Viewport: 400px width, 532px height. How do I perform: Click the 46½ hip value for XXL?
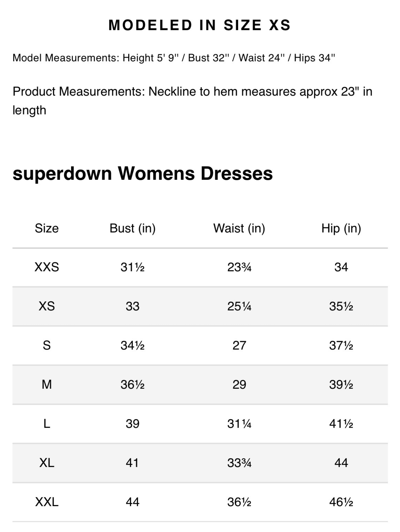[x=341, y=502]
